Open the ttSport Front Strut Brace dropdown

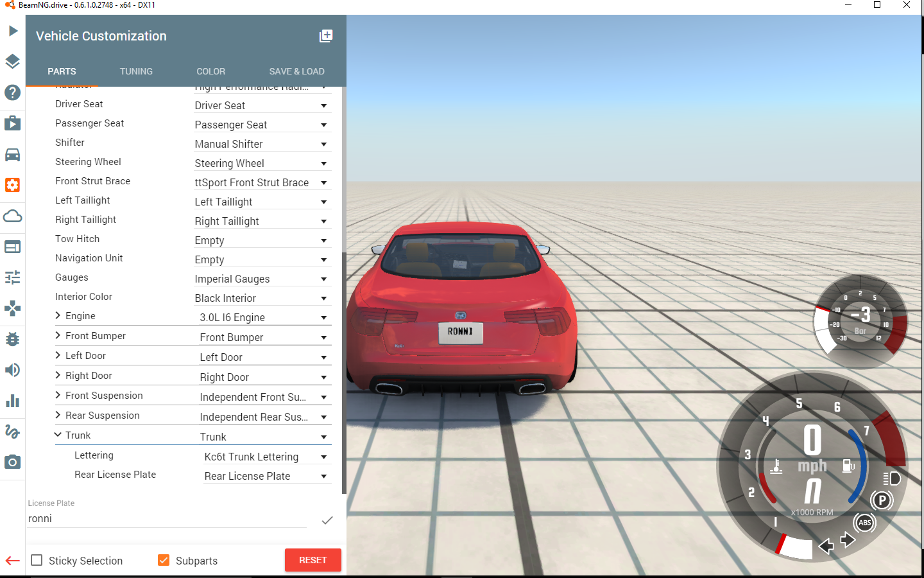click(x=262, y=182)
